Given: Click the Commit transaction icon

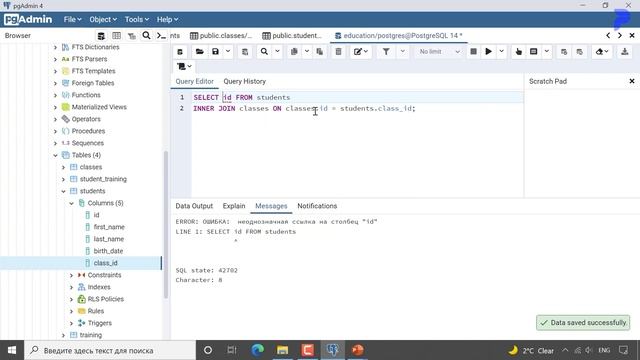Looking at the screenshot, I should 564,52.
